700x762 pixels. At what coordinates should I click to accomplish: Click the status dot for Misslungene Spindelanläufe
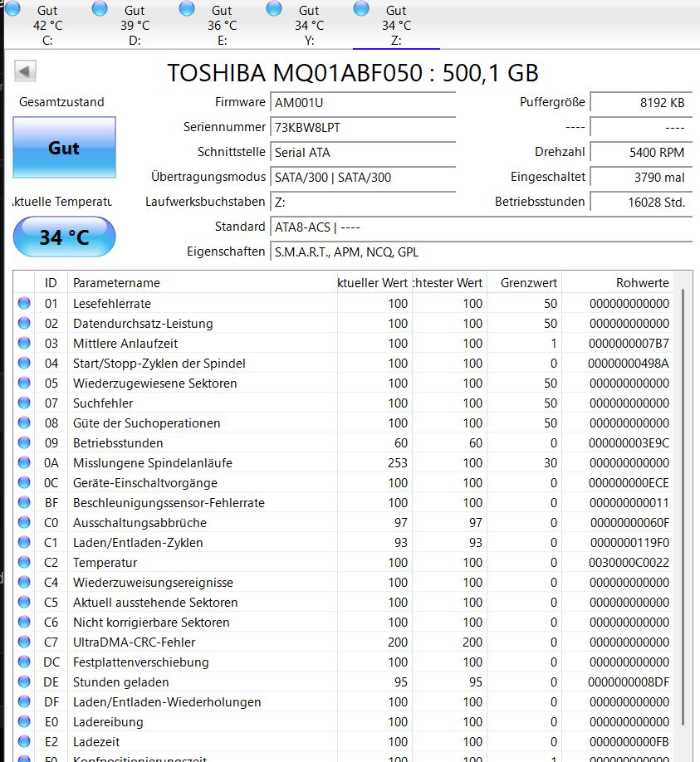click(x=24, y=462)
